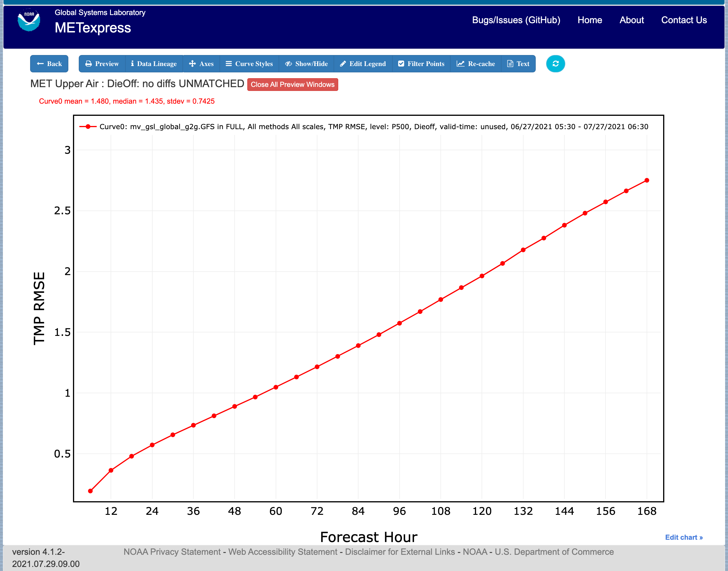Click the circular refresh icon button
The height and width of the screenshot is (571, 728).
(555, 63)
